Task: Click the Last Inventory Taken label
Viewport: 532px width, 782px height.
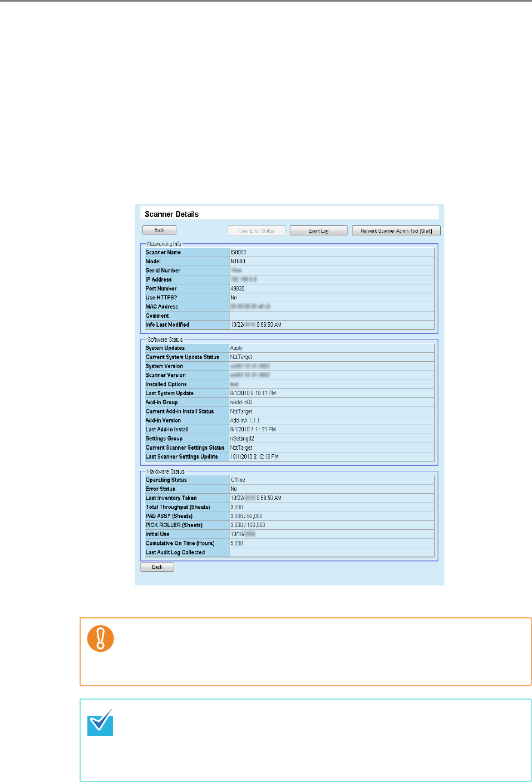Action: pyautogui.click(x=171, y=498)
